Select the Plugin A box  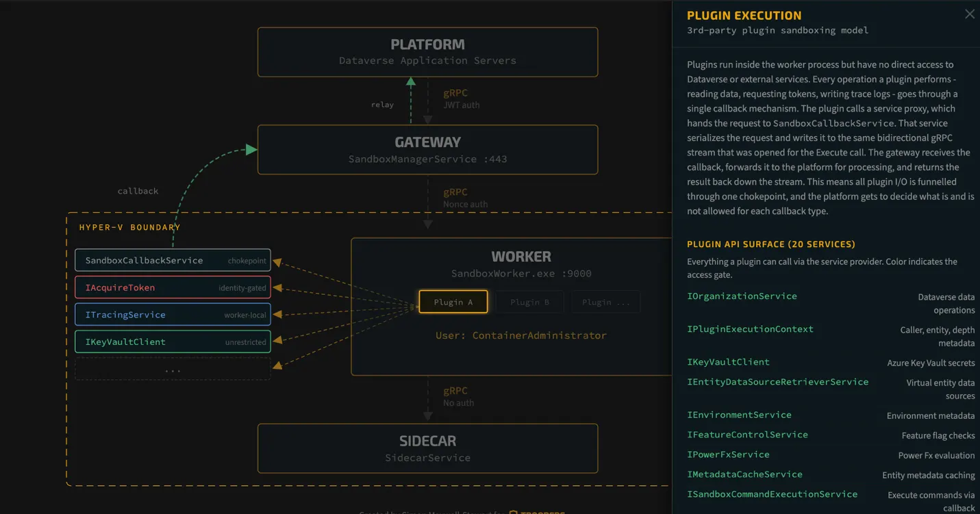pos(453,302)
